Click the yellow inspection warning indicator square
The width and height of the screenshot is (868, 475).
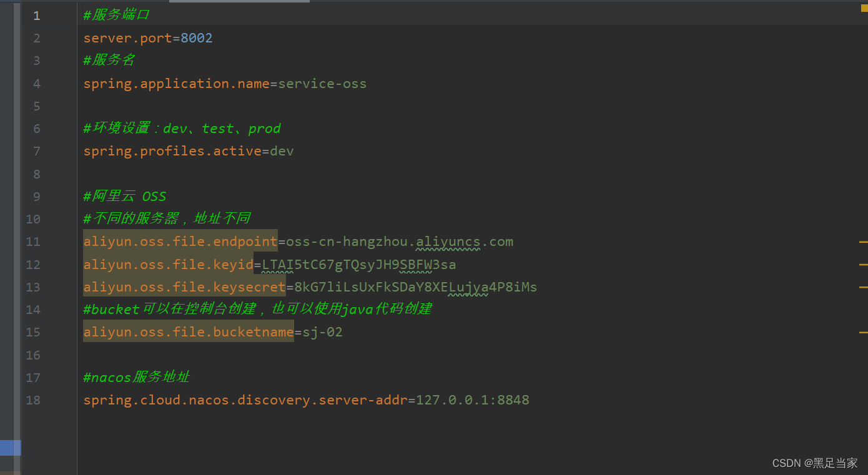pos(864,8)
